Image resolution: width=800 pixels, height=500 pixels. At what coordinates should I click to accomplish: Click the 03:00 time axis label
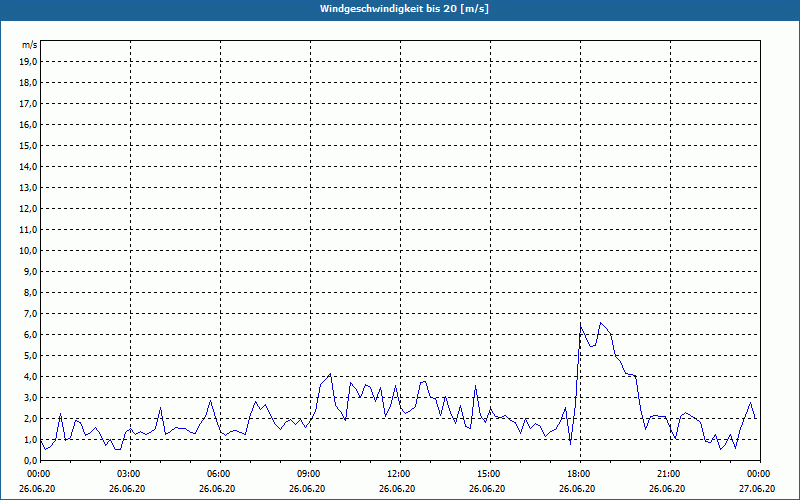pos(131,474)
